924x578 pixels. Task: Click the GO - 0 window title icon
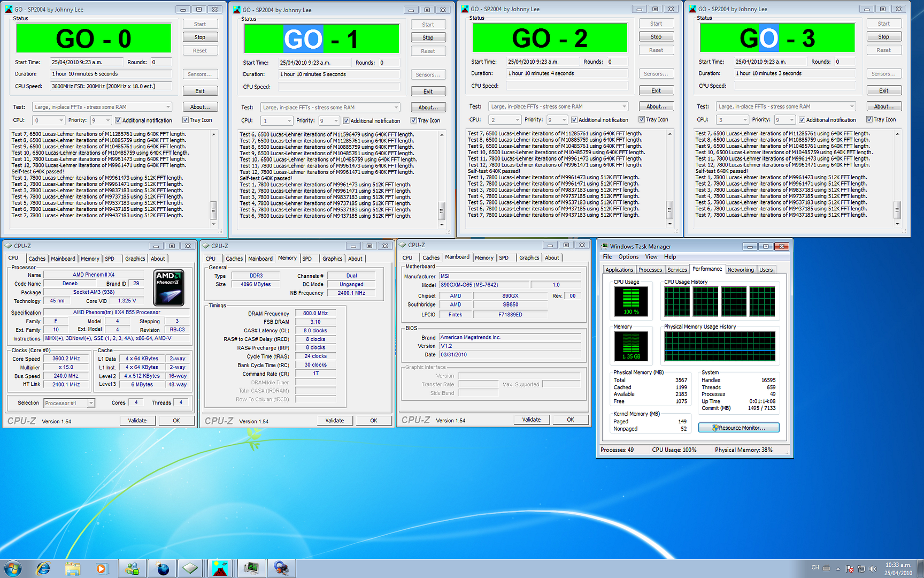pyautogui.click(x=7, y=9)
